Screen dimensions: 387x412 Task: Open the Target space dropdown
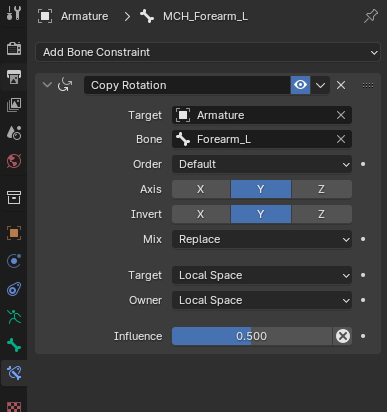(262, 275)
